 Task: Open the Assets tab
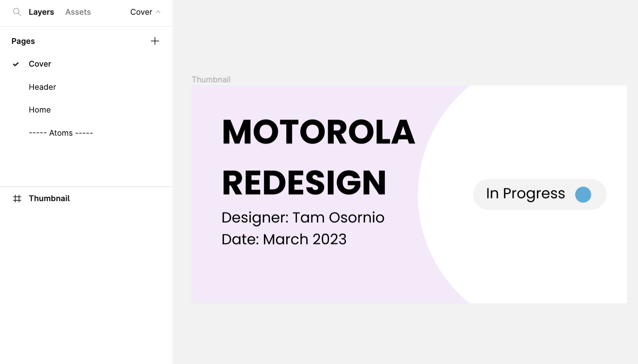tap(78, 12)
